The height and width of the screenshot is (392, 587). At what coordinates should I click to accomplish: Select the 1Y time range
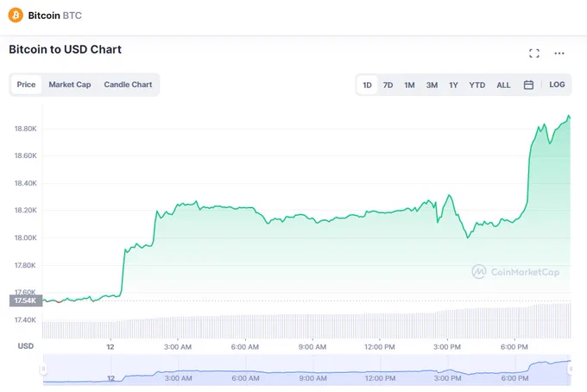pos(453,85)
